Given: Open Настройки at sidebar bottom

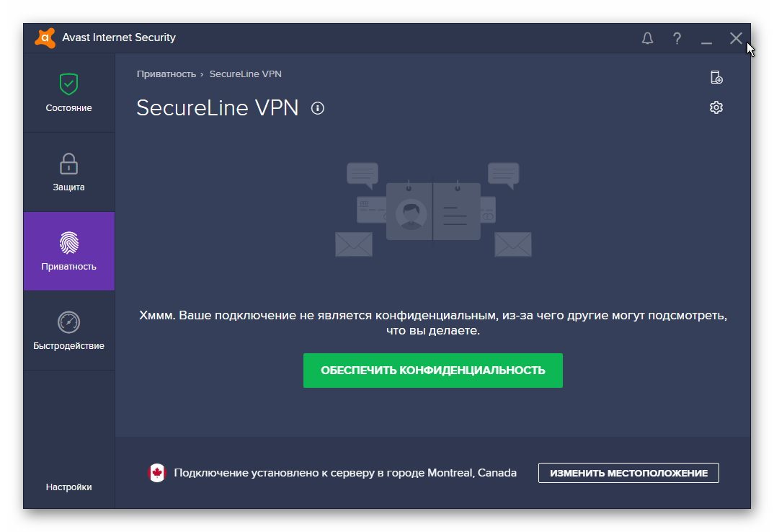Looking at the screenshot, I should [x=68, y=487].
